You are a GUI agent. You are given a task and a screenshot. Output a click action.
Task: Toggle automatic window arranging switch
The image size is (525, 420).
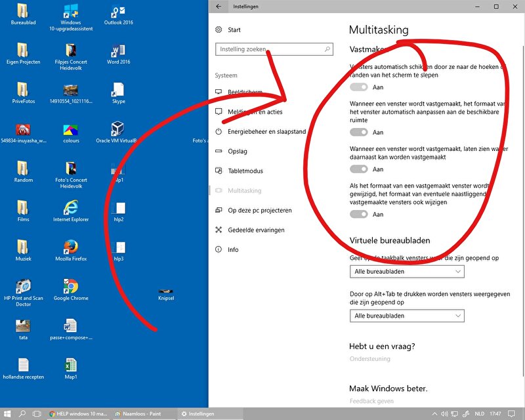coord(359,87)
